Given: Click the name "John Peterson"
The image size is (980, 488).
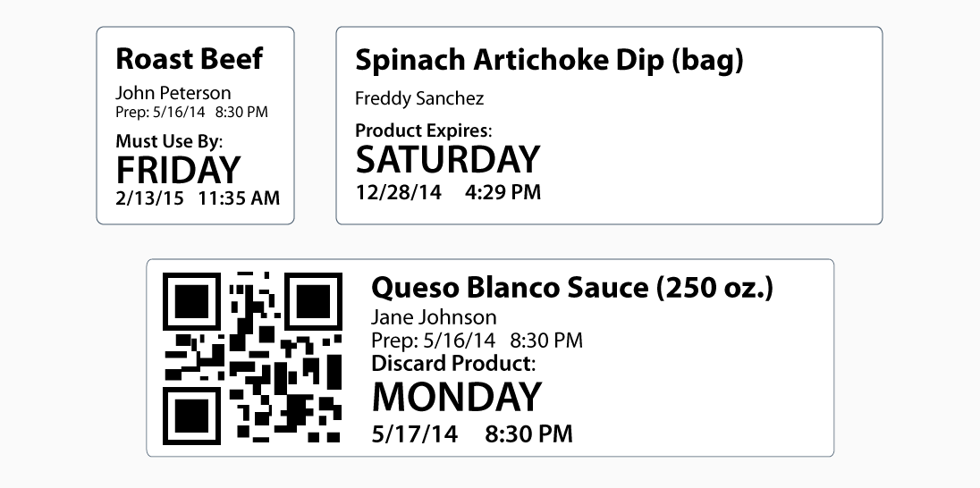Looking at the screenshot, I should tap(173, 93).
